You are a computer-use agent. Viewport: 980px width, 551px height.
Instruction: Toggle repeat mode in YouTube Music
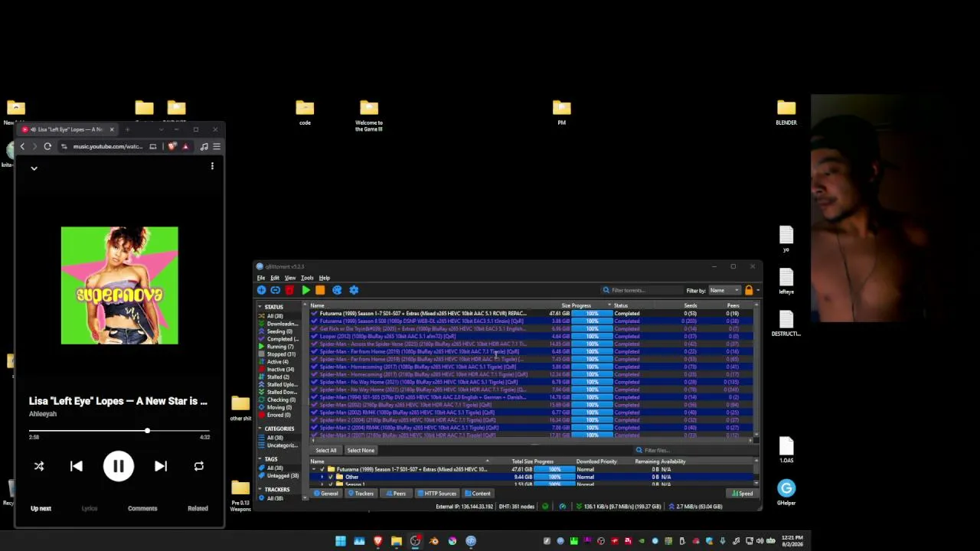coord(199,466)
